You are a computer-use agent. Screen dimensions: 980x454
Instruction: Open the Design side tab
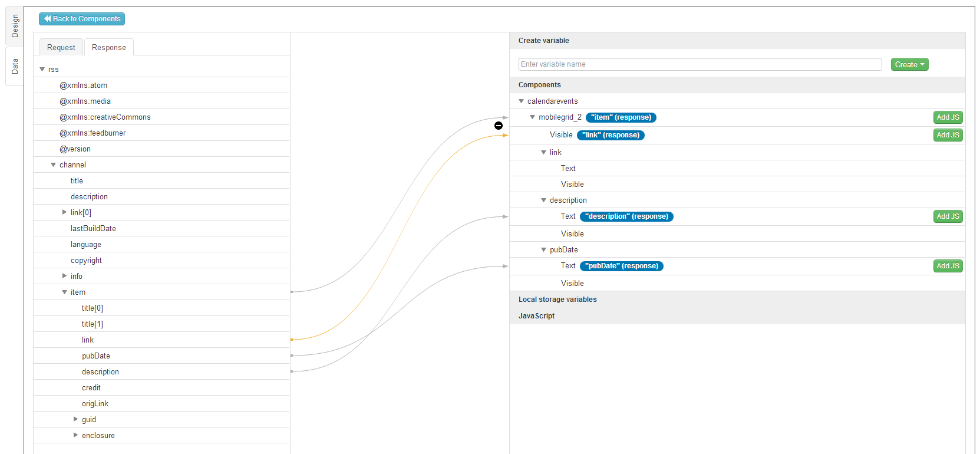coord(15,26)
